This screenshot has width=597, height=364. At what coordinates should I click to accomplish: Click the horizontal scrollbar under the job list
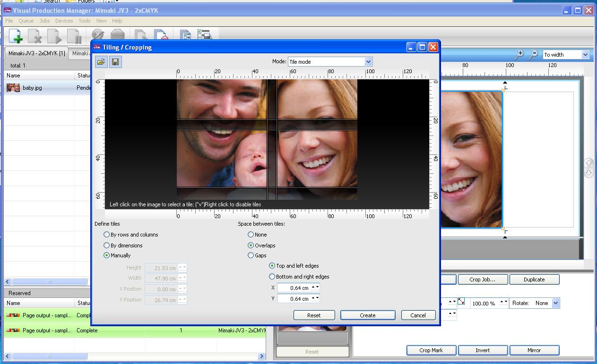pos(50,282)
